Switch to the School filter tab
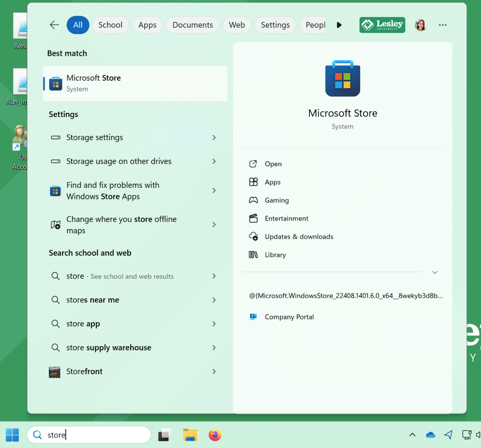 [110, 25]
